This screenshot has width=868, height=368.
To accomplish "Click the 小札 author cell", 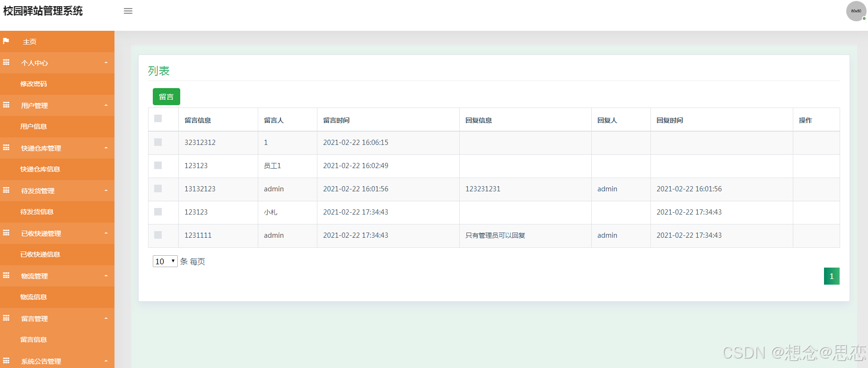I will click(x=271, y=212).
